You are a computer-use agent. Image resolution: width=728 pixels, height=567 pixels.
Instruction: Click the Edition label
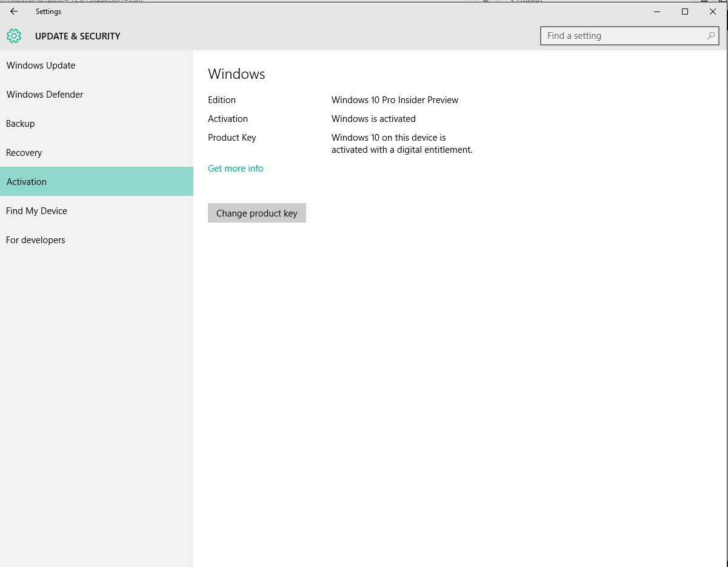[x=222, y=100]
